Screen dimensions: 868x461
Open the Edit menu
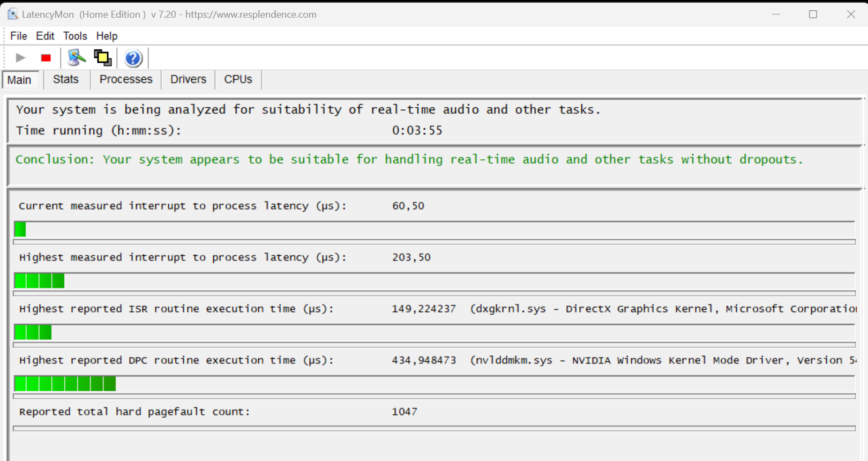[45, 36]
